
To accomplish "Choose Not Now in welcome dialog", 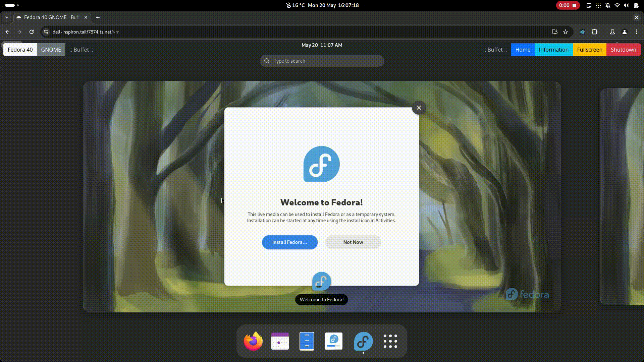I will point(353,242).
